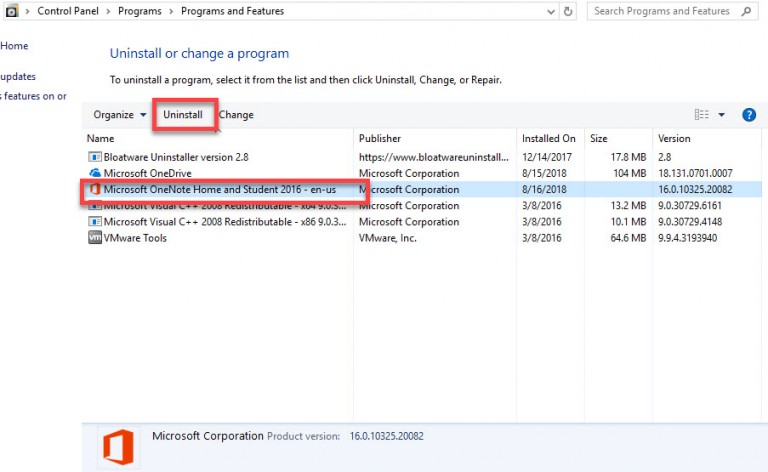The image size is (768, 472).
Task: Select the VMware Tools entry
Action: [x=135, y=238]
